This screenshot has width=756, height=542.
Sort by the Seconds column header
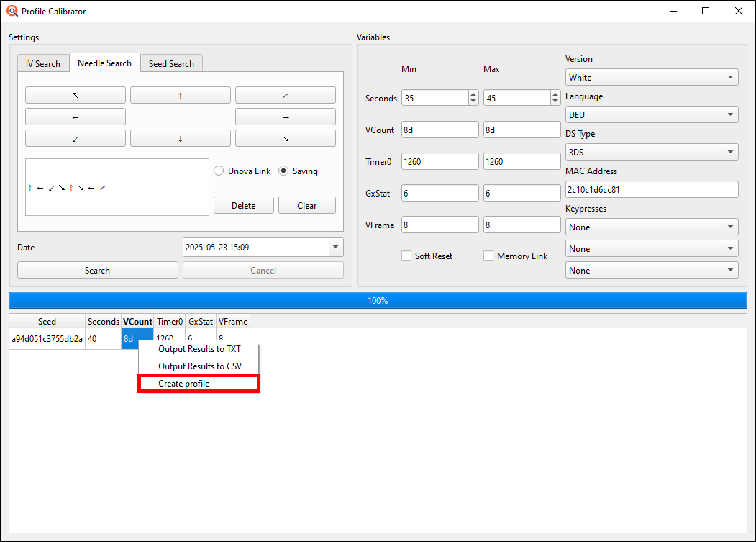click(103, 322)
